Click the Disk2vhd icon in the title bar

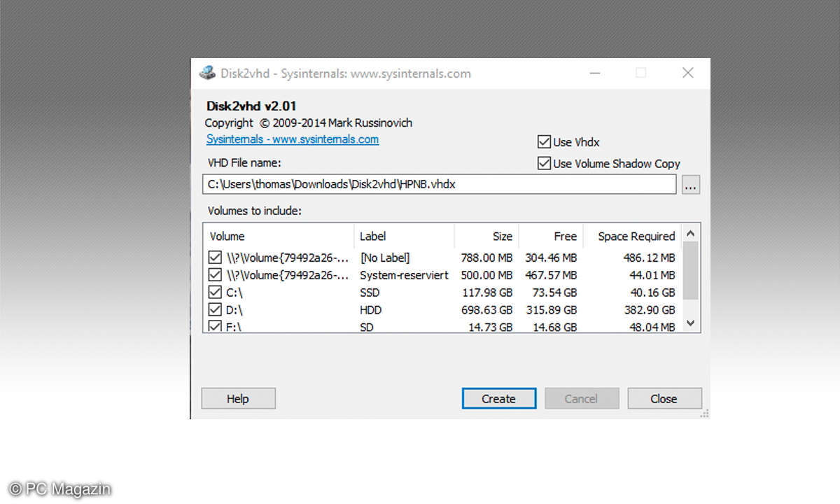(207, 73)
